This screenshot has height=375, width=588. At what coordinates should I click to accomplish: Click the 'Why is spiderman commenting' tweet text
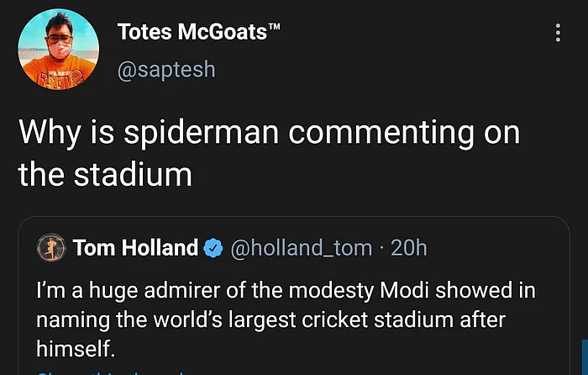tap(269, 133)
